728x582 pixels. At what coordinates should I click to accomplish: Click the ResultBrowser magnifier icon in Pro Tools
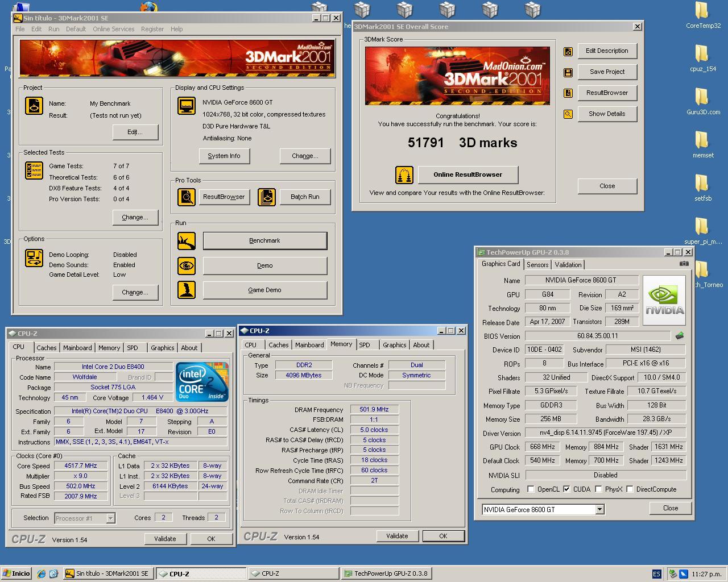point(187,197)
